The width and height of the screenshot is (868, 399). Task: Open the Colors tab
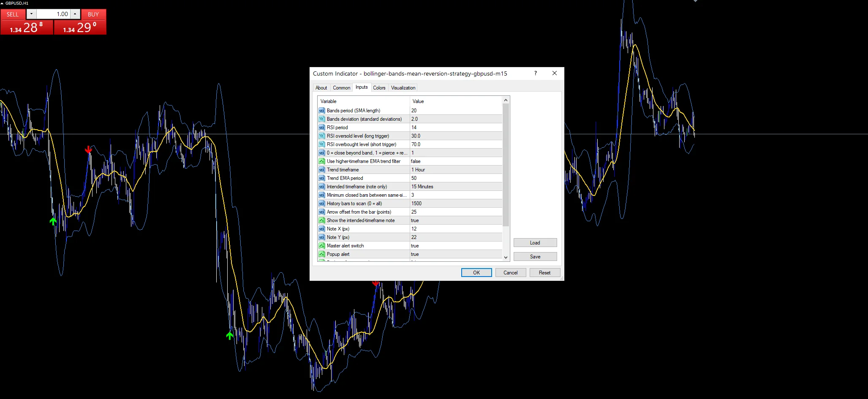pyautogui.click(x=379, y=88)
